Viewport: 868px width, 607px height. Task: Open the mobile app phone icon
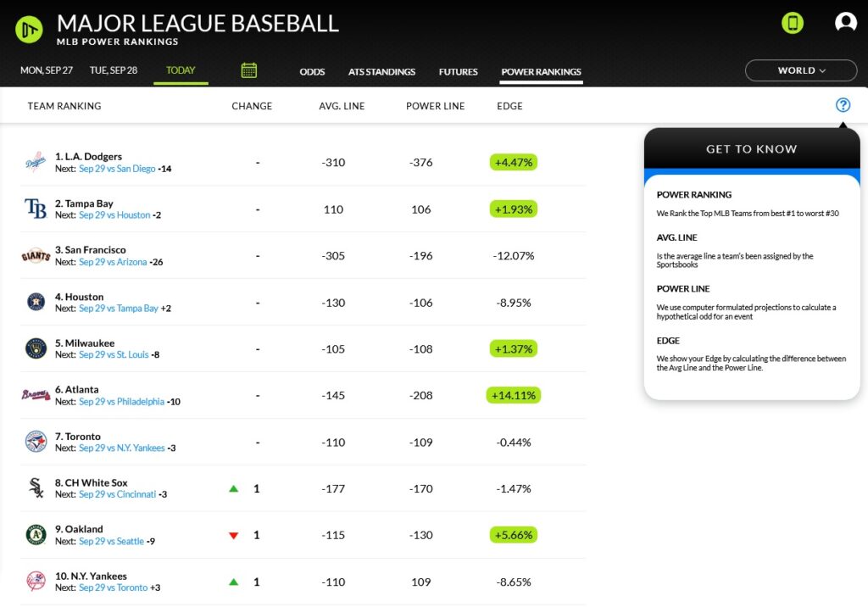(793, 23)
